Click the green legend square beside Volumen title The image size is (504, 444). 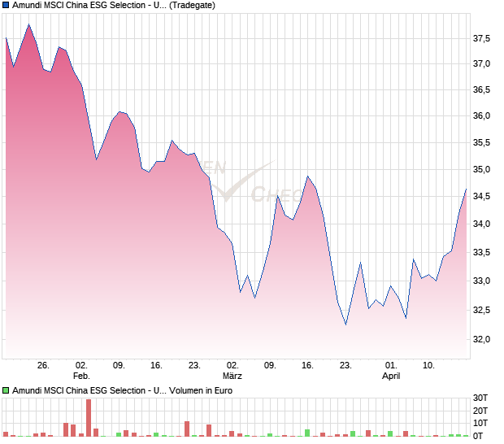pos(7,390)
